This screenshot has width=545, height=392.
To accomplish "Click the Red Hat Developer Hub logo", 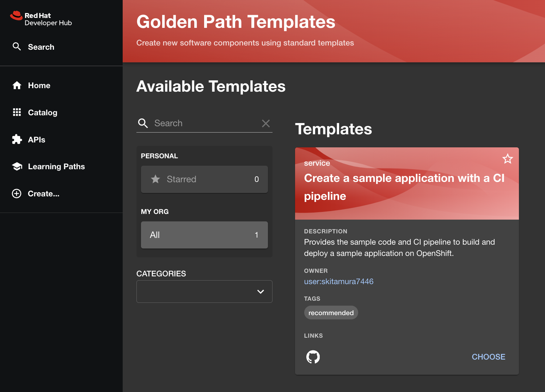I will pos(41,19).
